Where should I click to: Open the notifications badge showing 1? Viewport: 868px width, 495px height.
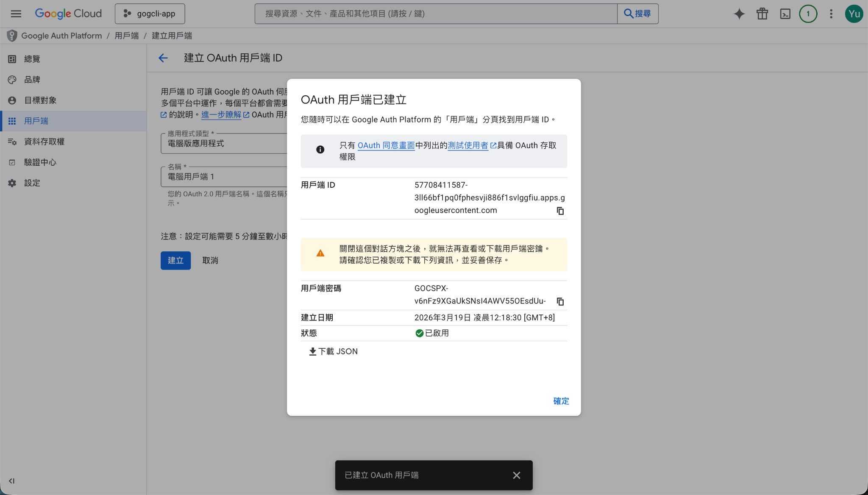point(808,14)
